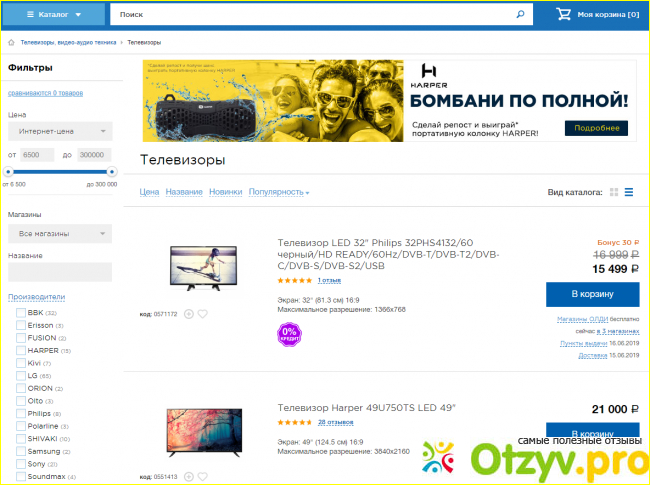Expand the Интернет-цена price type dropdown

coord(60,131)
